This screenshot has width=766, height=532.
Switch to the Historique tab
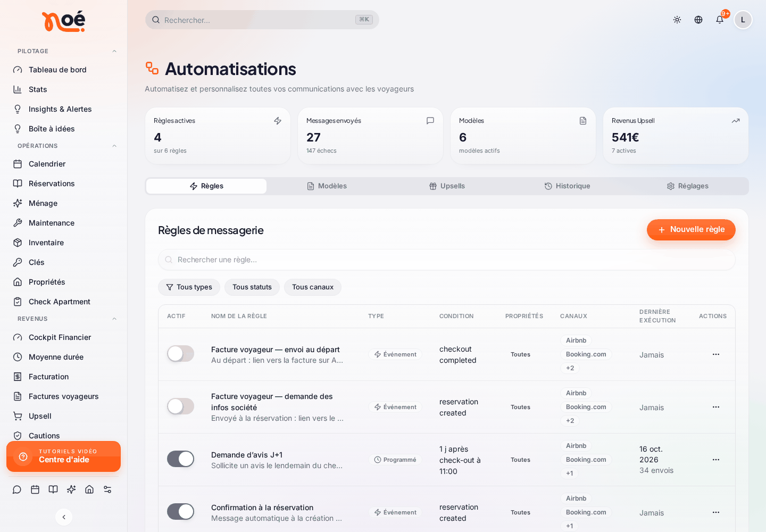click(x=567, y=186)
